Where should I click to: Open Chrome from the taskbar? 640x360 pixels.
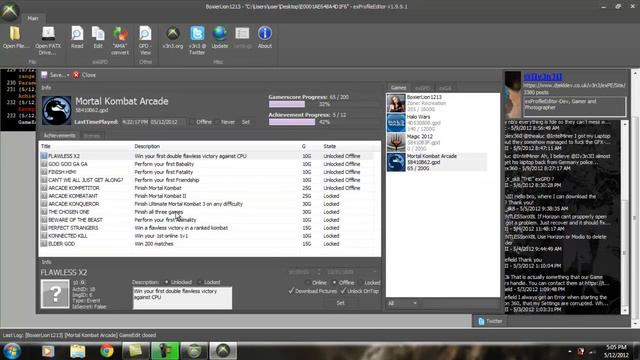[x=107, y=351]
